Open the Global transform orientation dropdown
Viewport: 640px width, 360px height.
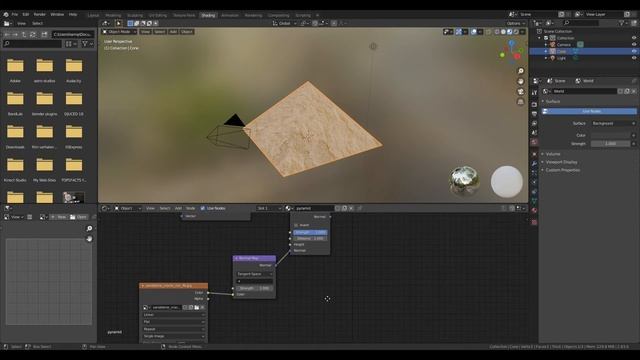284,23
